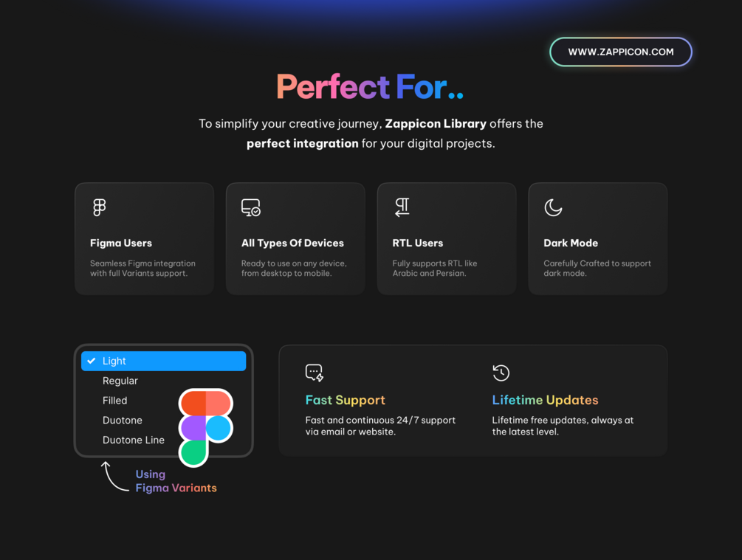This screenshot has width=742, height=560.
Task: Click the Figma logo icon in Figma Users card
Action: (100, 207)
